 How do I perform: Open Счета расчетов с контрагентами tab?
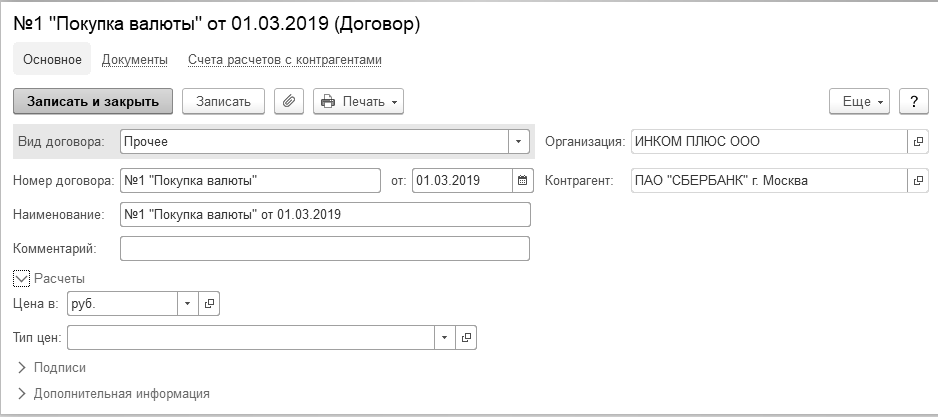point(285,60)
